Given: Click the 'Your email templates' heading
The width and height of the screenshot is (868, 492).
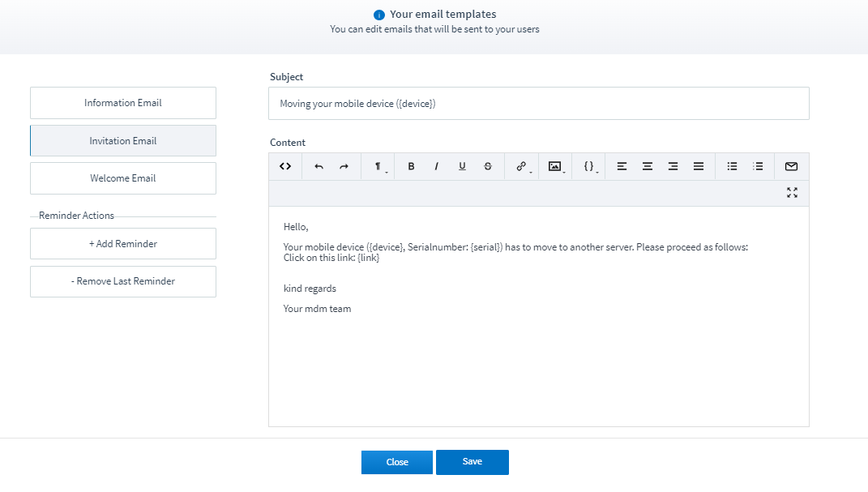Looking at the screenshot, I should pos(443,15).
